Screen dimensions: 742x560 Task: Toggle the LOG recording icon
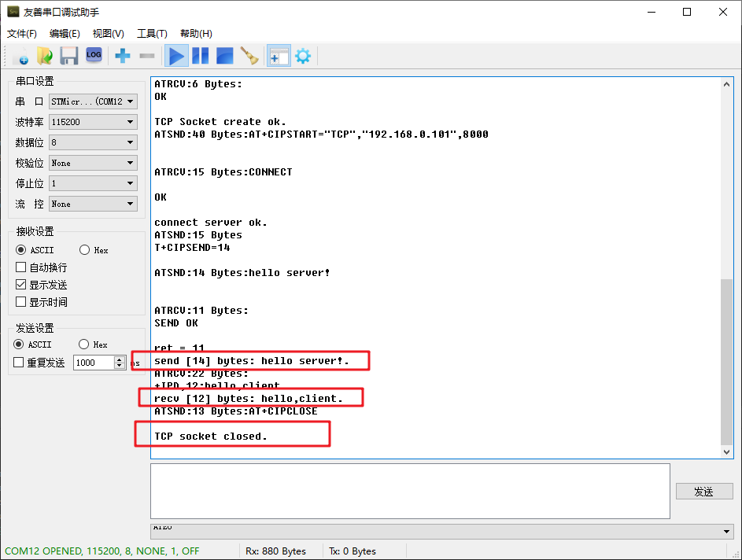(x=94, y=55)
